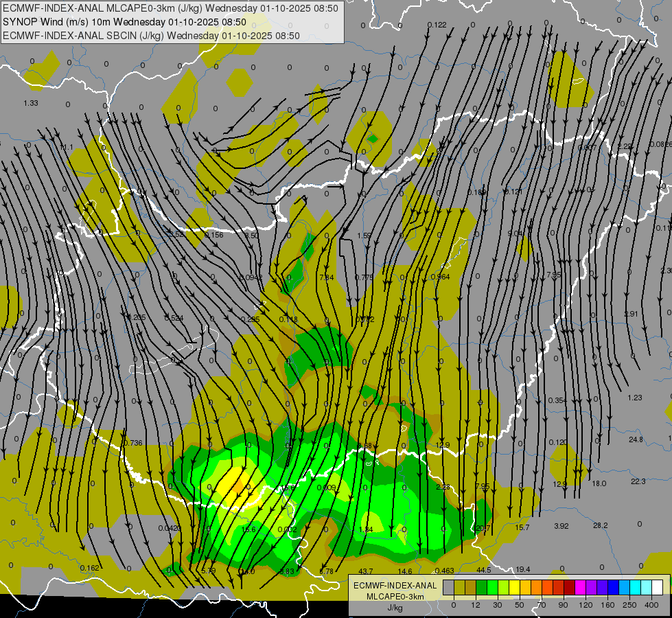The width and height of the screenshot is (672, 618).
Task: Click the map value 0.354
Action: [x=557, y=400]
